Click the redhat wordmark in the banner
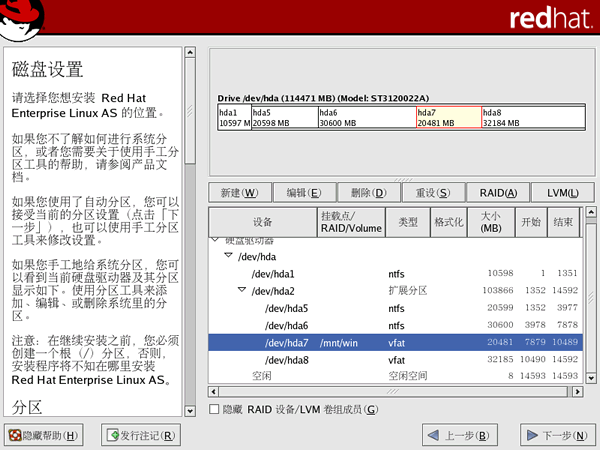The width and height of the screenshot is (600, 450). [x=550, y=18]
